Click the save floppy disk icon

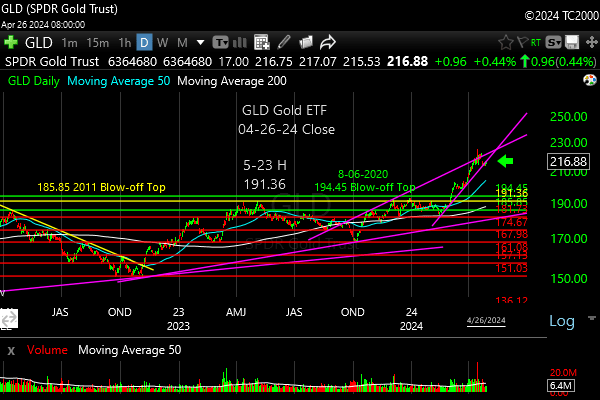(x=572, y=43)
